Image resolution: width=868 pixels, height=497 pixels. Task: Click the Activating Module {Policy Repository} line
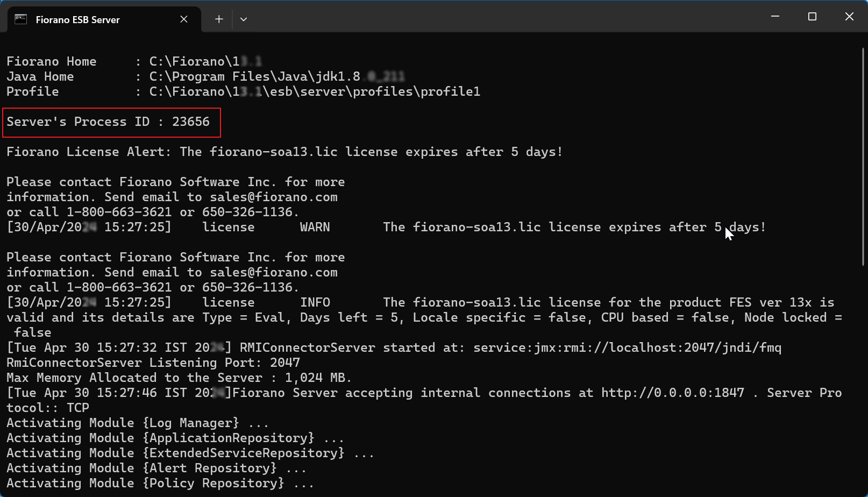click(x=160, y=483)
